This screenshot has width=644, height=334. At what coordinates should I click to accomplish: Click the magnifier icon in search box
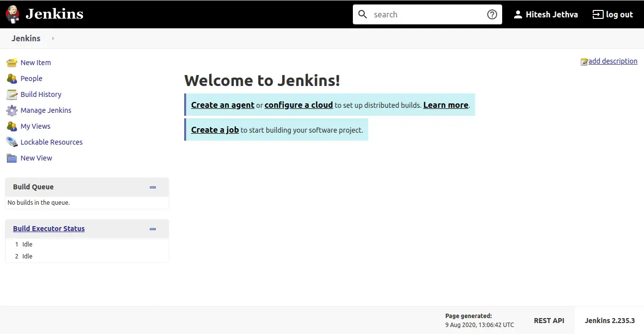[363, 14]
